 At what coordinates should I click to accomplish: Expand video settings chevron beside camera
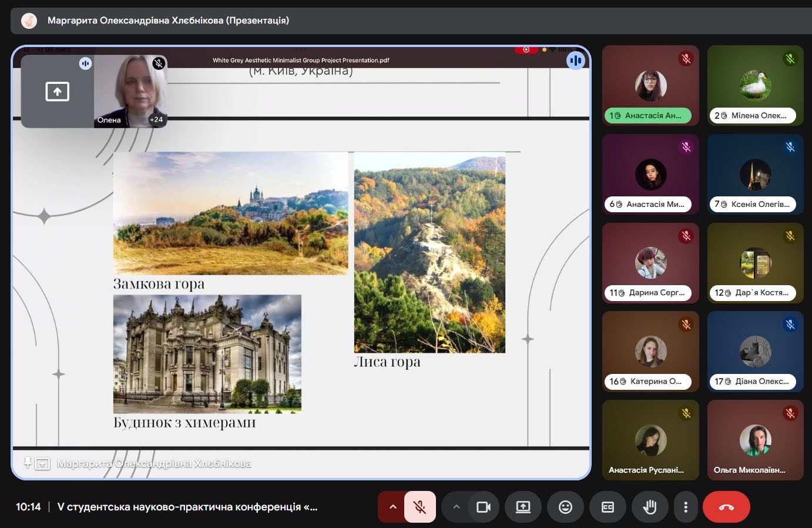pyautogui.click(x=456, y=507)
